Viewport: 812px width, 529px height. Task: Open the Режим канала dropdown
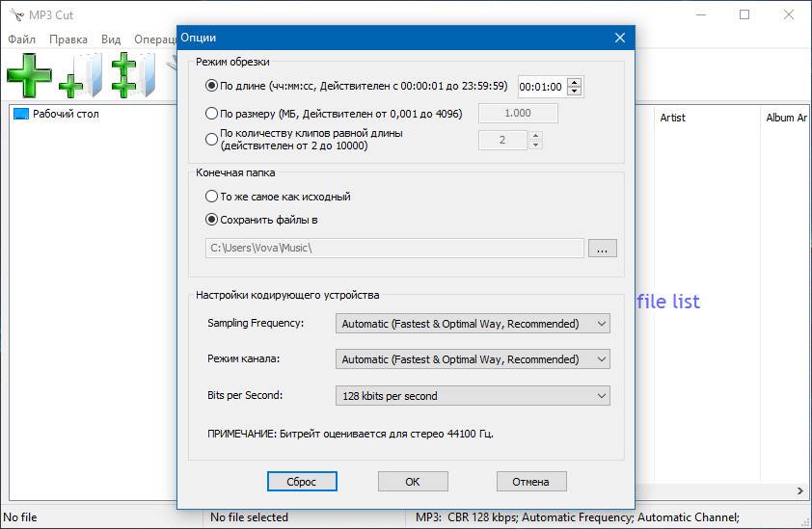[473, 359]
